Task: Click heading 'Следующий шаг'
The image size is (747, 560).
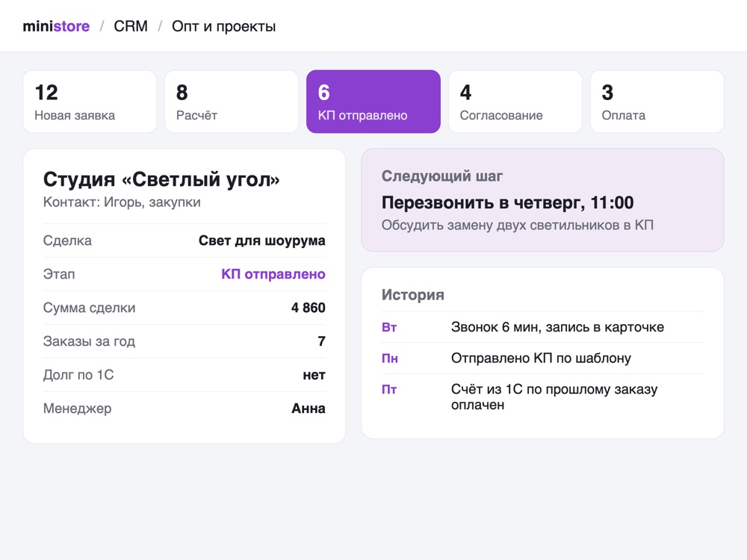Action: [442, 176]
